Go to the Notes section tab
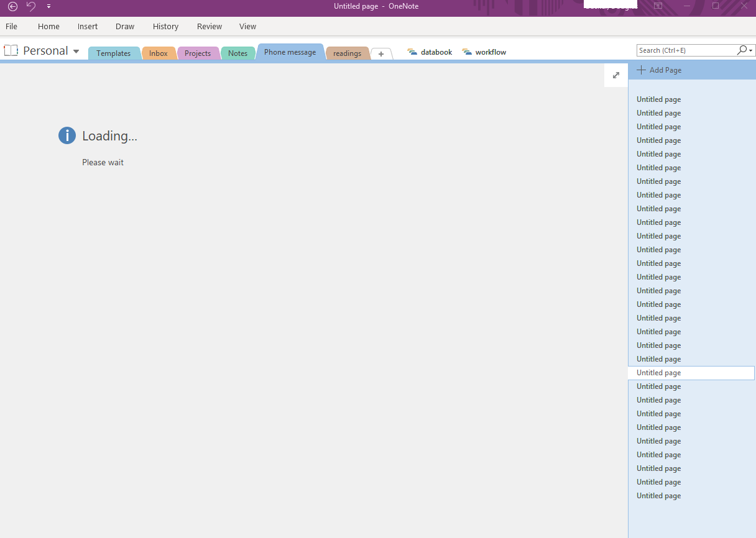 [237, 53]
